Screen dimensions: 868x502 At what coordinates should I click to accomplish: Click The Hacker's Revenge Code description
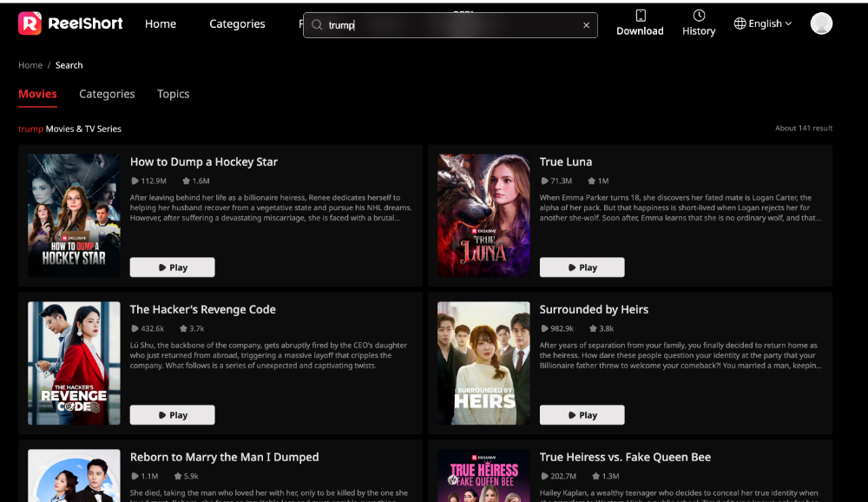pos(268,355)
